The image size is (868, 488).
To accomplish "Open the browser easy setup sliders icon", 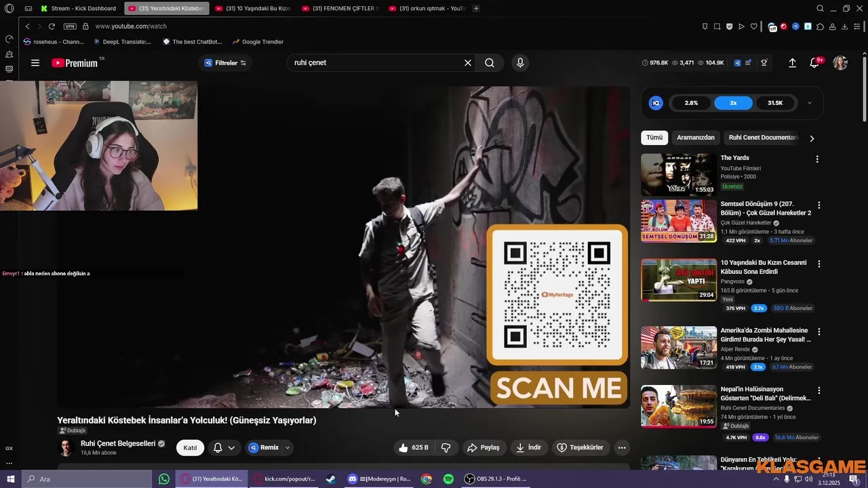I will tap(856, 26).
